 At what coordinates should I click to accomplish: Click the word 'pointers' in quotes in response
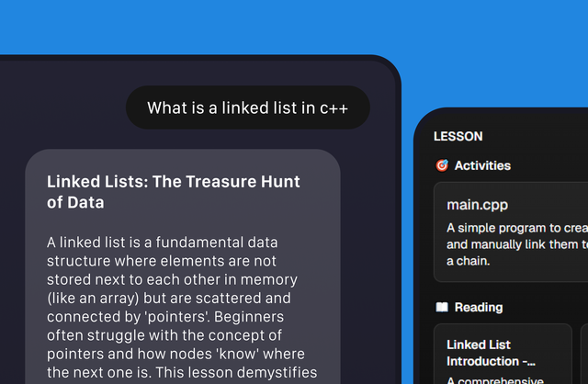[175, 317]
